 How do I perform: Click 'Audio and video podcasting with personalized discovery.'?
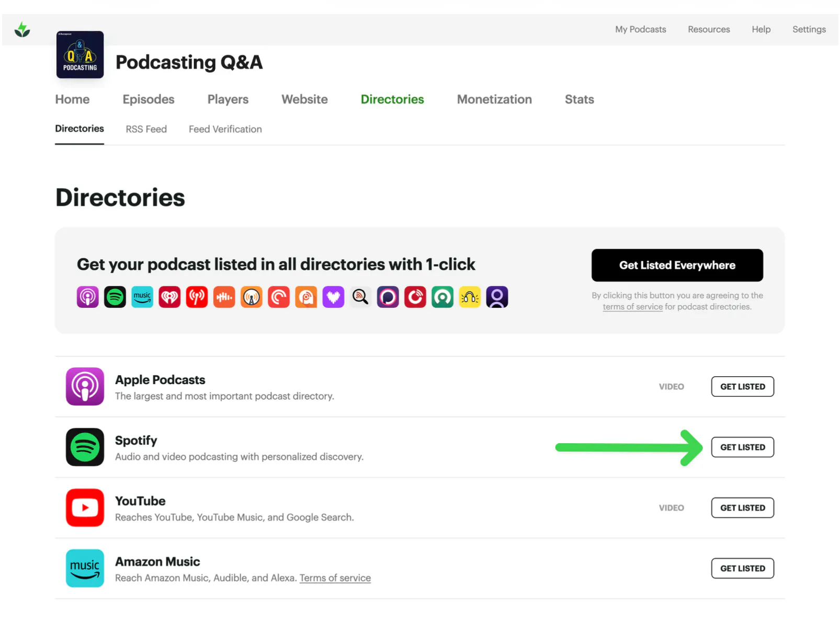click(239, 457)
